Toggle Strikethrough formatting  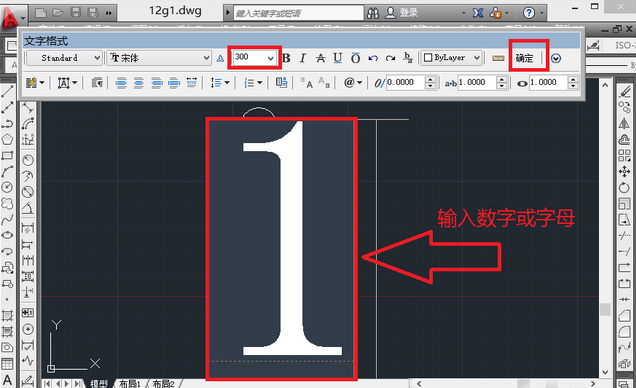point(320,58)
